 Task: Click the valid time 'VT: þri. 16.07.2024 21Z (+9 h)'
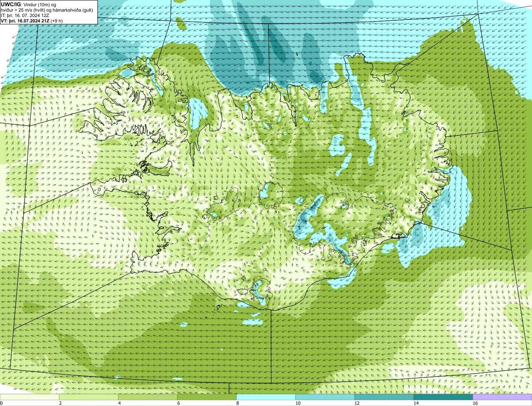[x=32, y=21]
